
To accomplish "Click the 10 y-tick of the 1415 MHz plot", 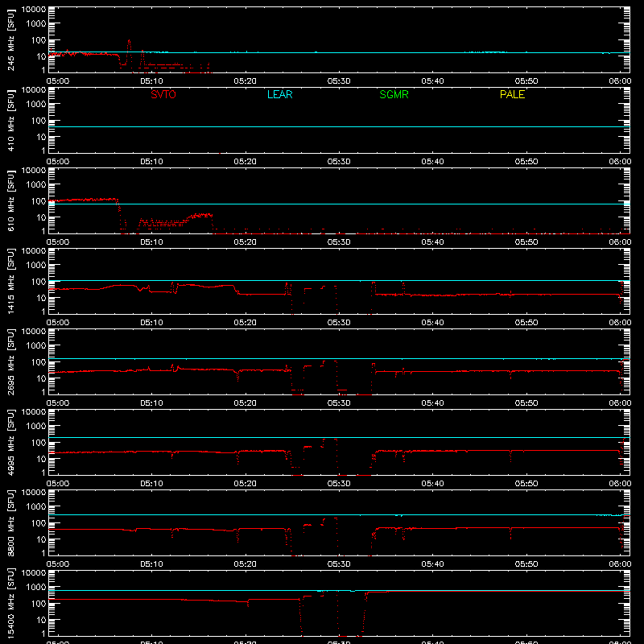I will [x=41, y=298].
